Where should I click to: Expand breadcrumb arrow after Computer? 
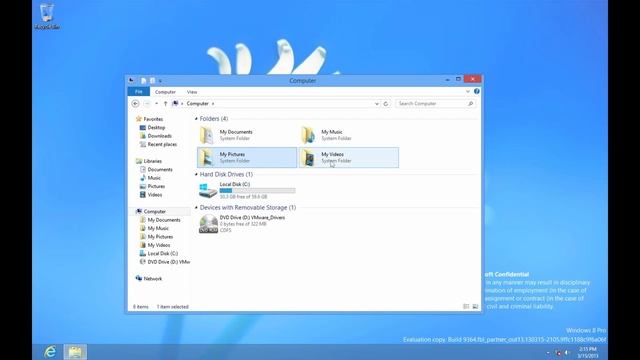pos(213,104)
